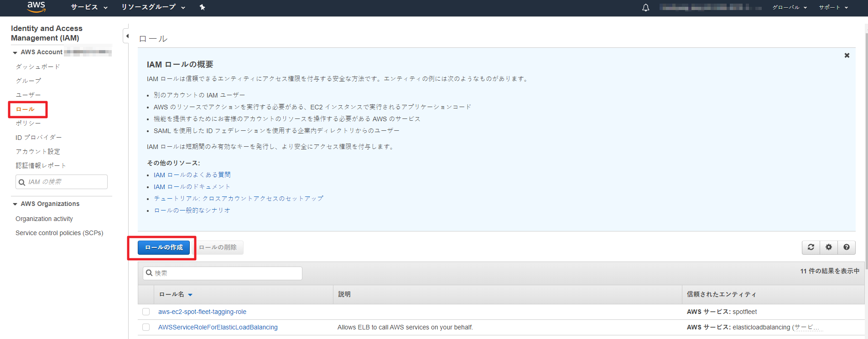This screenshot has height=339, width=868.
Task: Collapse the left sidebar with arrow
Action: (x=127, y=36)
